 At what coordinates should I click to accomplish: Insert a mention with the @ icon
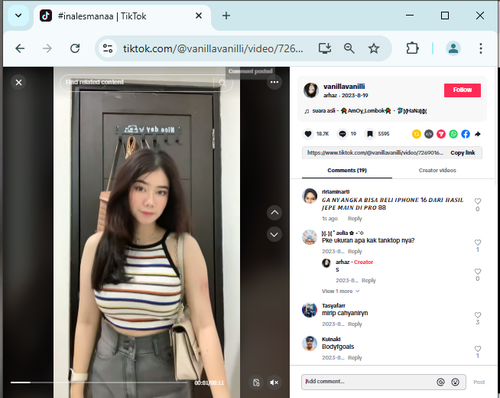(441, 382)
